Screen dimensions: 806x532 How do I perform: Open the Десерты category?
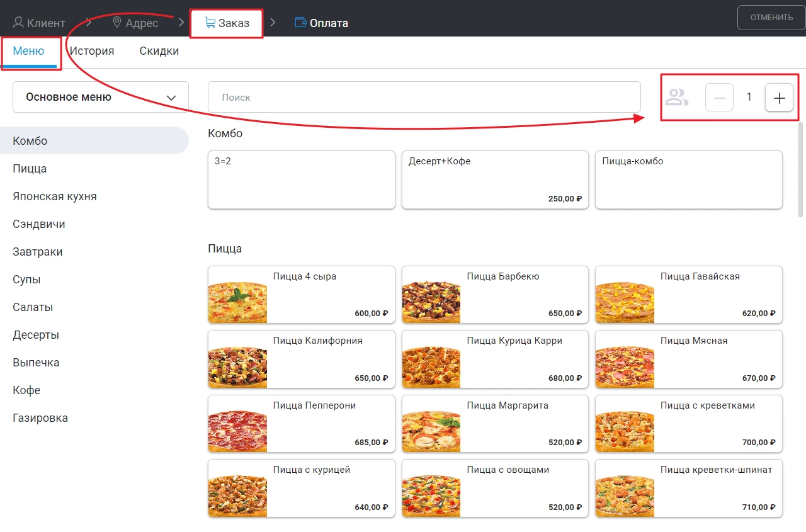(x=36, y=335)
